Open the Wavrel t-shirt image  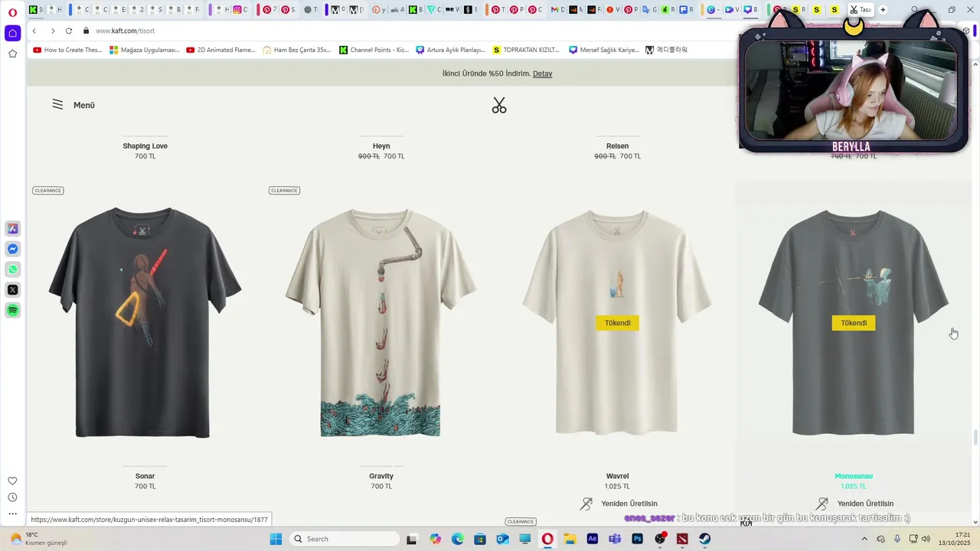point(617,321)
